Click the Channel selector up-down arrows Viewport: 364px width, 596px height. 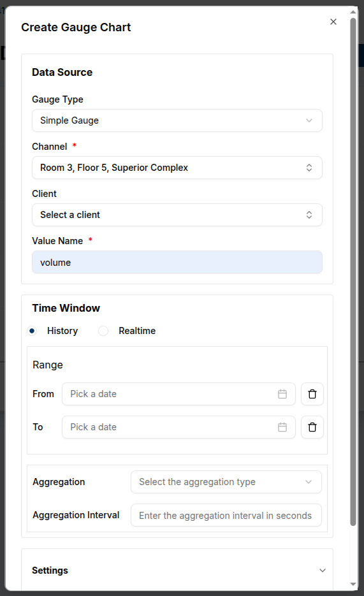point(309,168)
